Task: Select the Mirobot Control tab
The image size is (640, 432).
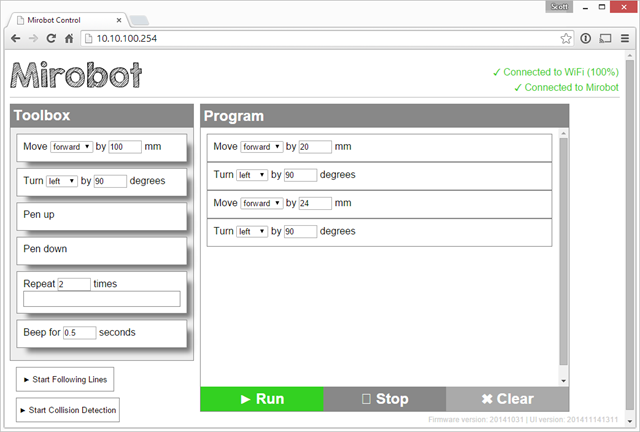Action: 67,20
